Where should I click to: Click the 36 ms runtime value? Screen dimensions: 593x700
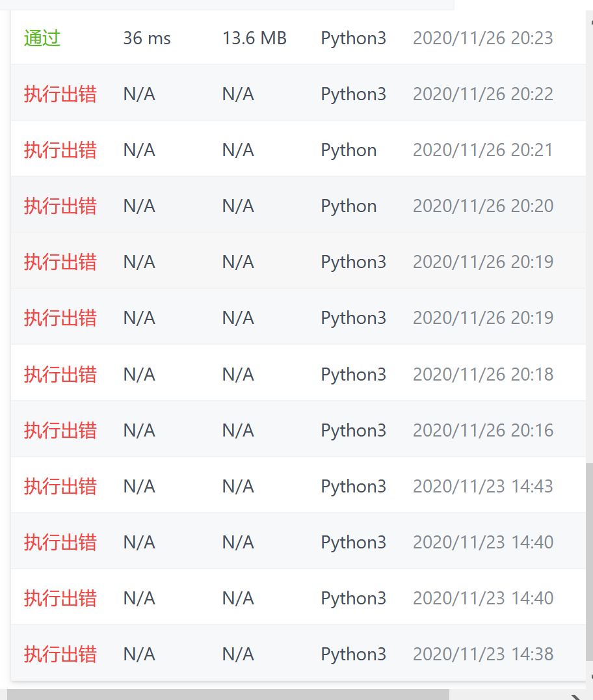147,38
